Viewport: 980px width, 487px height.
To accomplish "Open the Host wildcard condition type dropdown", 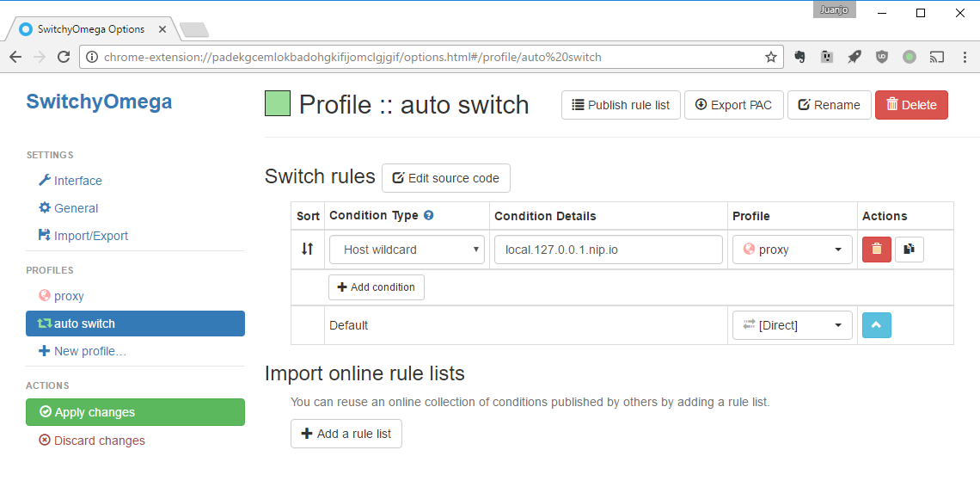I will tap(407, 250).
